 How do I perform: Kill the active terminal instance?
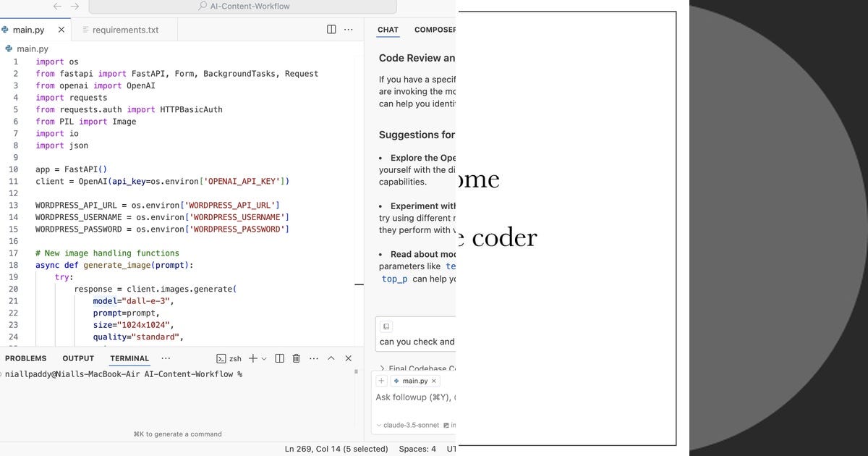[296, 358]
